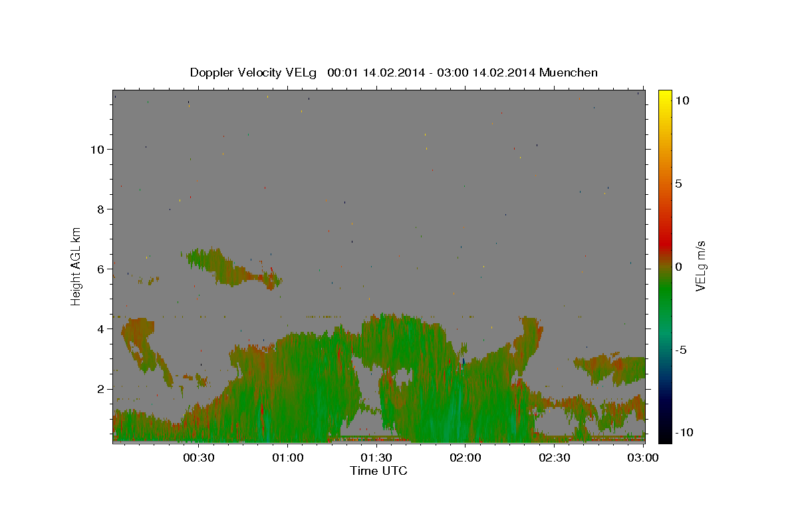Click the 'VELg m/s' colorbar label
The height and width of the screenshot is (532, 798).
pyautogui.click(x=701, y=266)
